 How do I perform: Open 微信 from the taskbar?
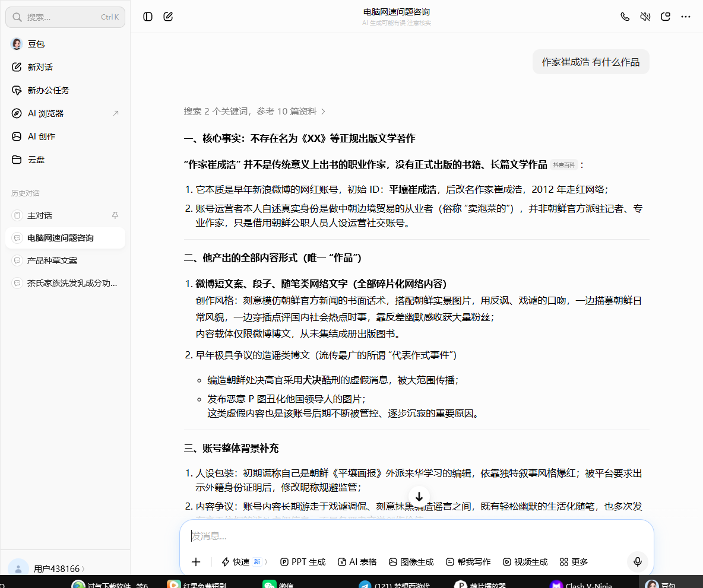[x=278, y=583]
